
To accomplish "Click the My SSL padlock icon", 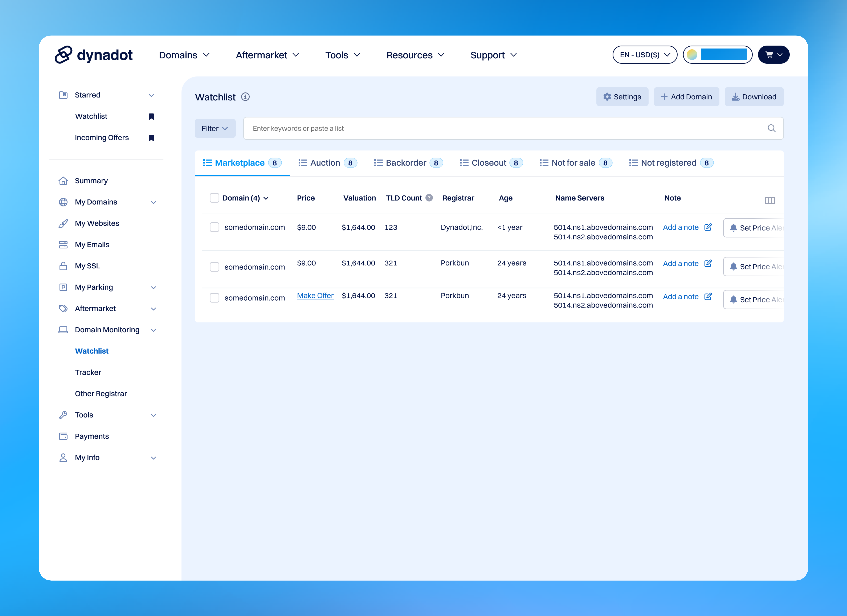I will [x=63, y=266].
